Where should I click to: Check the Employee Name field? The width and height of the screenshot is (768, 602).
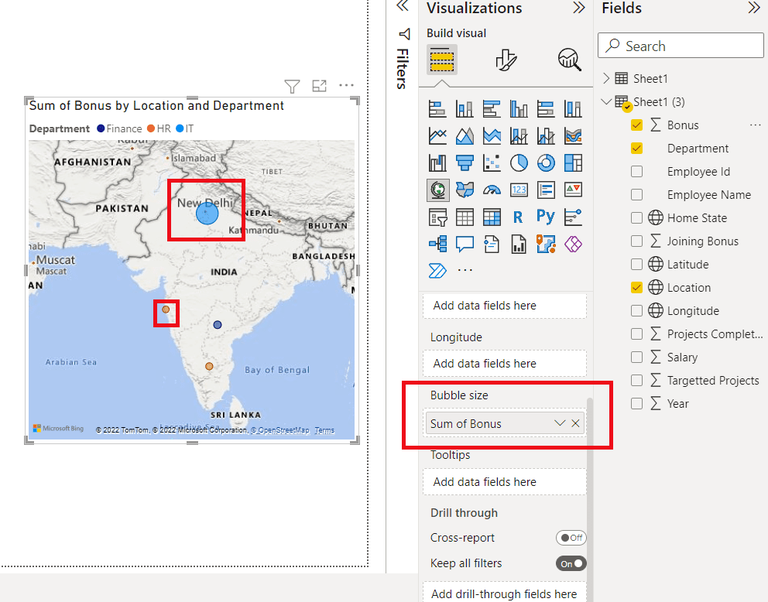[x=636, y=194]
